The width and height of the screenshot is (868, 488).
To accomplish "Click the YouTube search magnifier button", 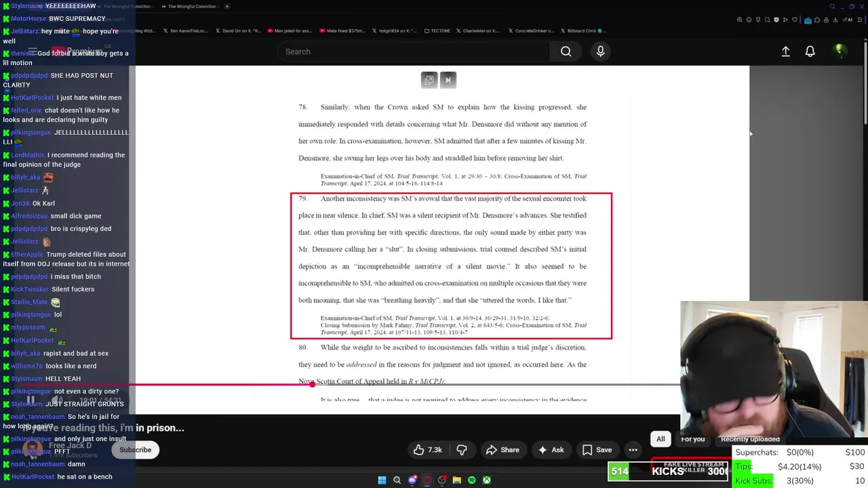I will (x=566, y=52).
